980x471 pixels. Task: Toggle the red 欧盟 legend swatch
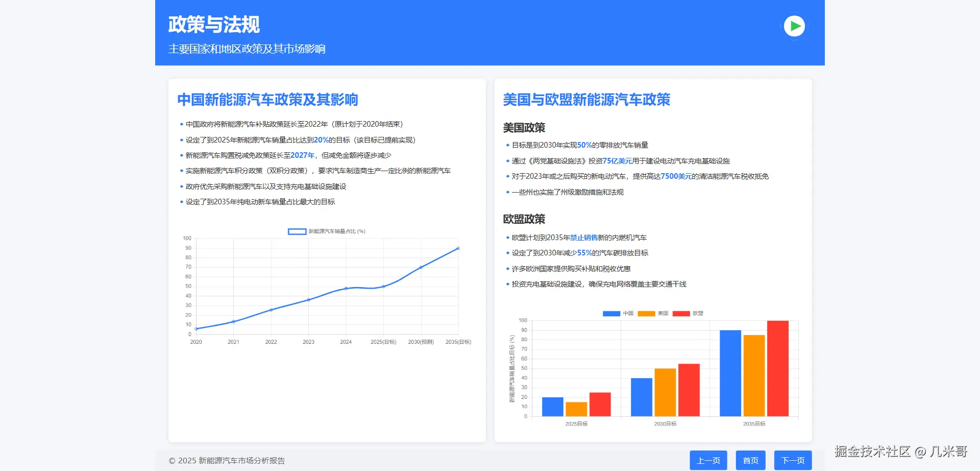[681, 314]
